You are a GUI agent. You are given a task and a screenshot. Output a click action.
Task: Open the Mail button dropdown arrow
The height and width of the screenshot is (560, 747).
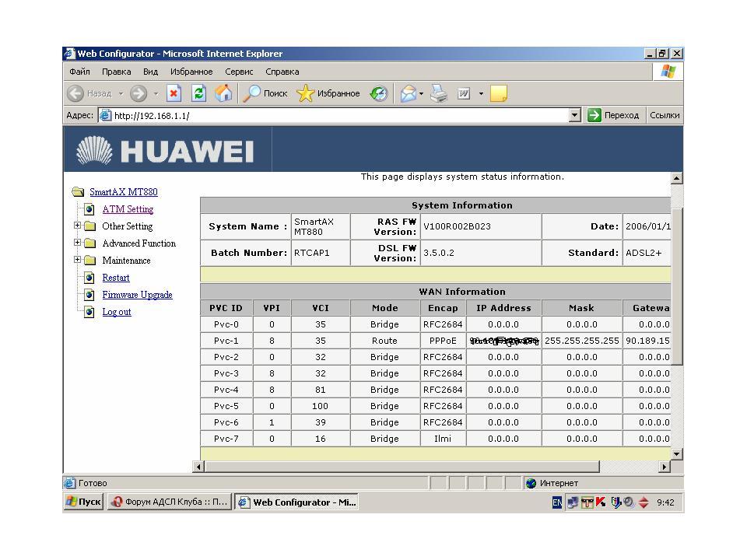click(x=422, y=94)
